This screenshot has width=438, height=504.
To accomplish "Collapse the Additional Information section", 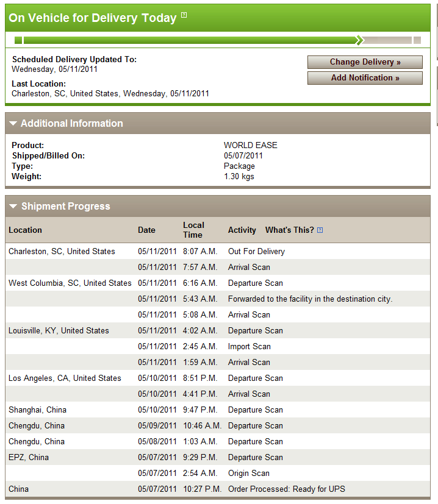I will 13,124.
